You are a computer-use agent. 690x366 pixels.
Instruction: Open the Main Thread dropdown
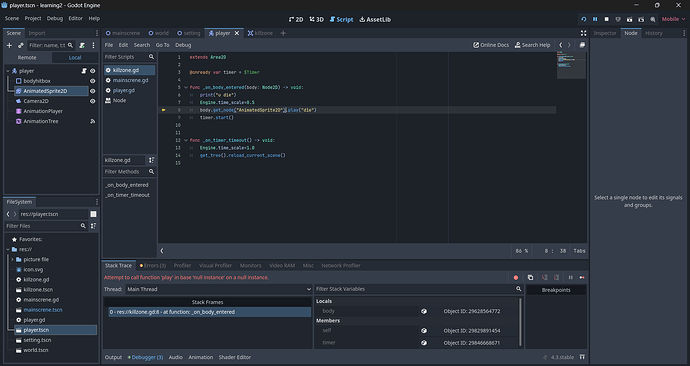coord(219,289)
